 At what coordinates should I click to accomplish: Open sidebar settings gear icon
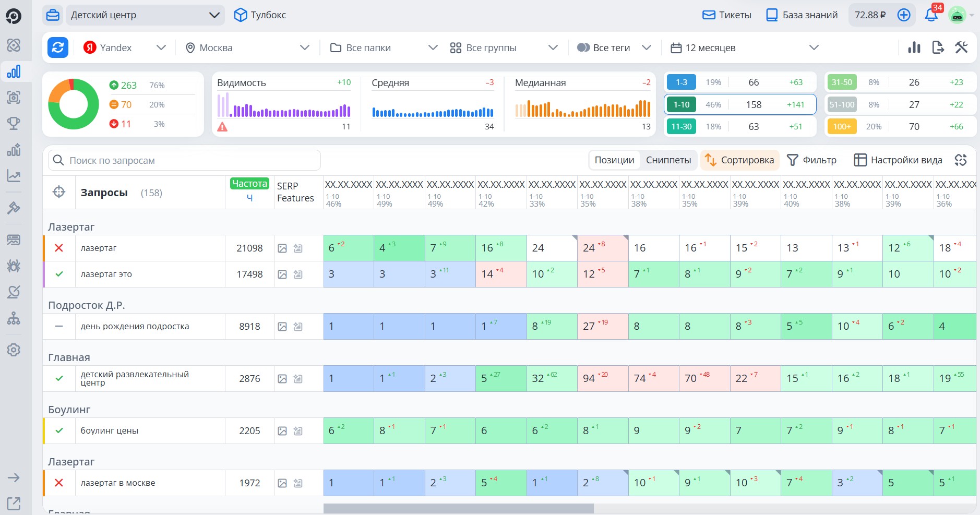(14, 350)
